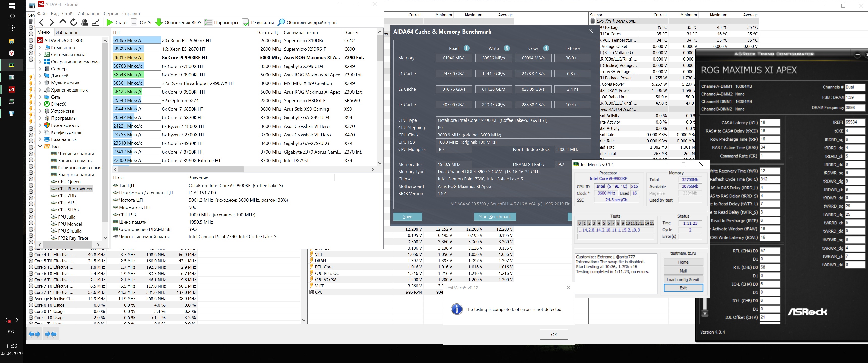This screenshot has height=363, width=868.
Task: Click Load config & exit button
Action: pos(683,280)
